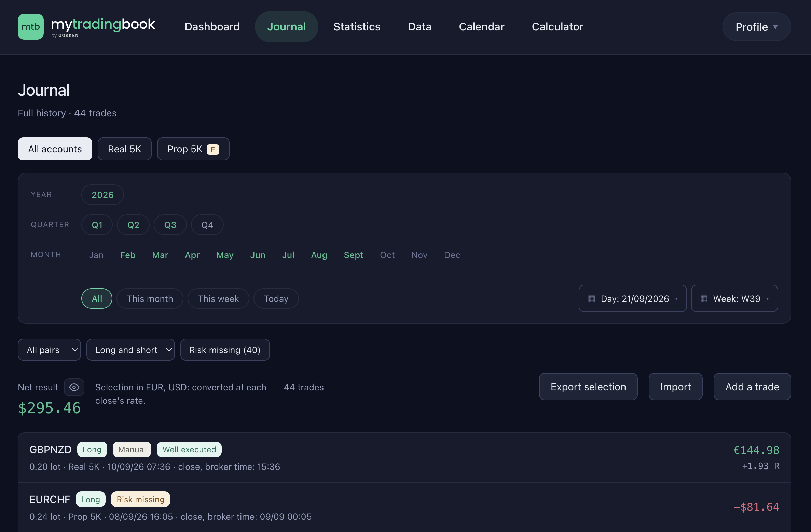This screenshot has width=811, height=532.
Task: Toggle the Risk missing (40) filter
Action: [225, 350]
